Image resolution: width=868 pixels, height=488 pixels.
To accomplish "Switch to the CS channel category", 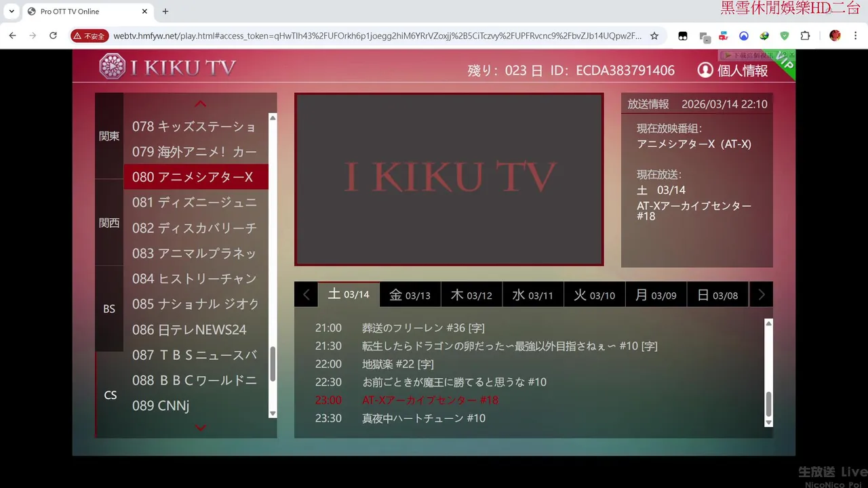I will coord(110,394).
